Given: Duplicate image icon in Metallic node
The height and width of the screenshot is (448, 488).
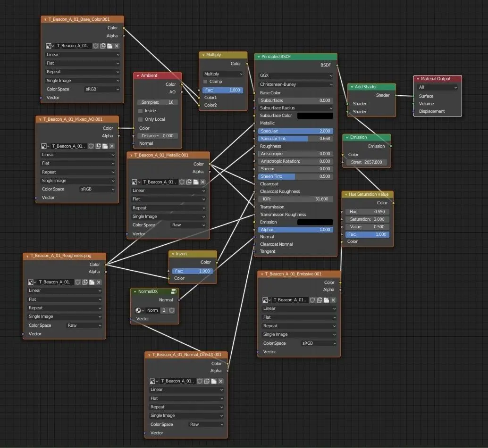Looking at the screenshot, I should pyautogui.click(x=189, y=182).
